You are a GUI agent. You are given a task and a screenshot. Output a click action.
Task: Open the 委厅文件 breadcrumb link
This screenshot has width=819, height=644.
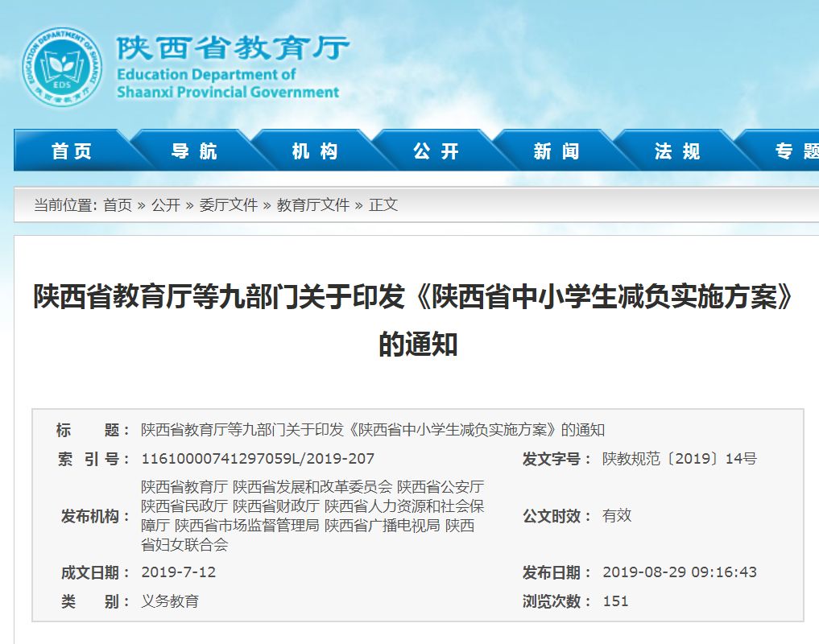[x=228, y=204]
